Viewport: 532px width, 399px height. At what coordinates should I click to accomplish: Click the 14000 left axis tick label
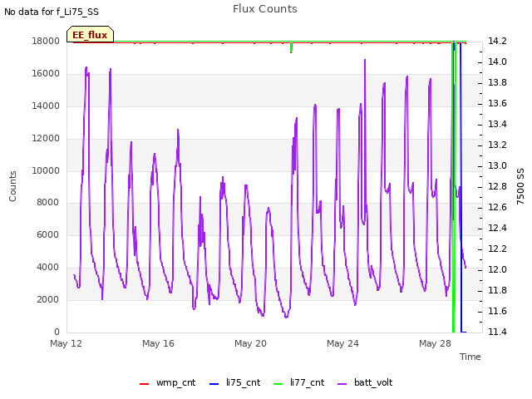click(46, 106)
